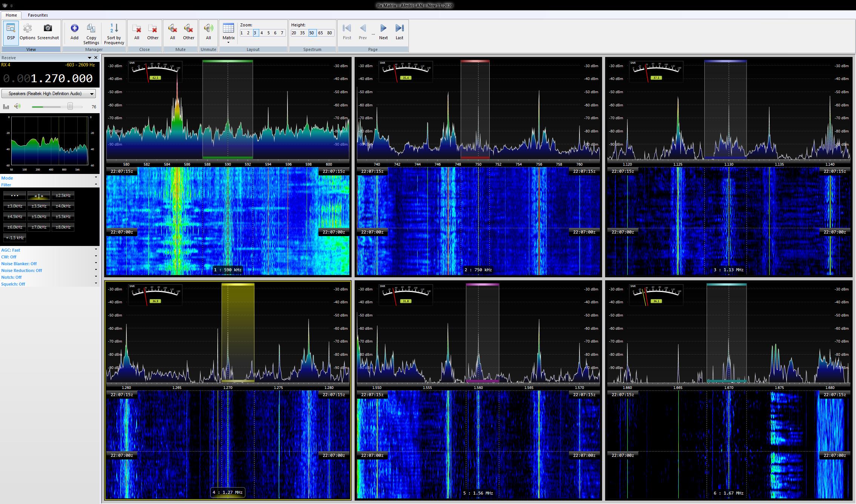Select zoom level 5
The image size is (856, 504).
tap(269, 33)
